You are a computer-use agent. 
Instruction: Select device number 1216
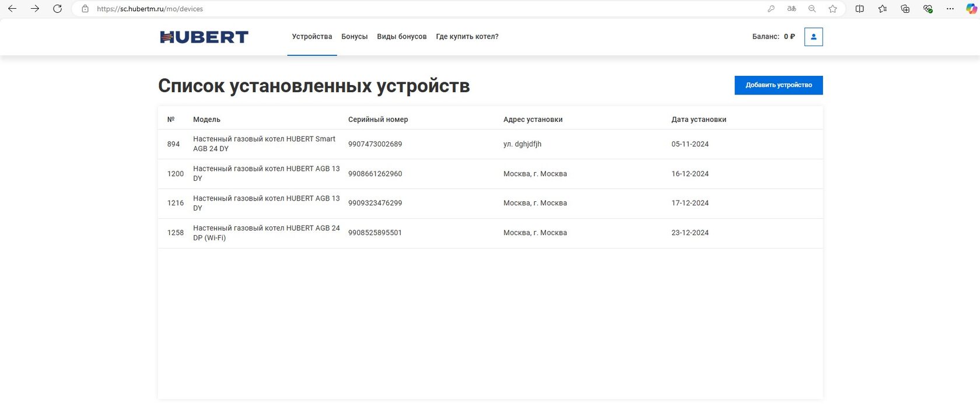point(176,203)
